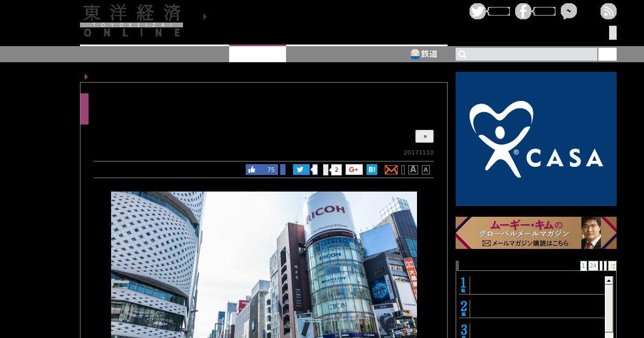
Task: Go to next page with » button
Action: (425, 136)
